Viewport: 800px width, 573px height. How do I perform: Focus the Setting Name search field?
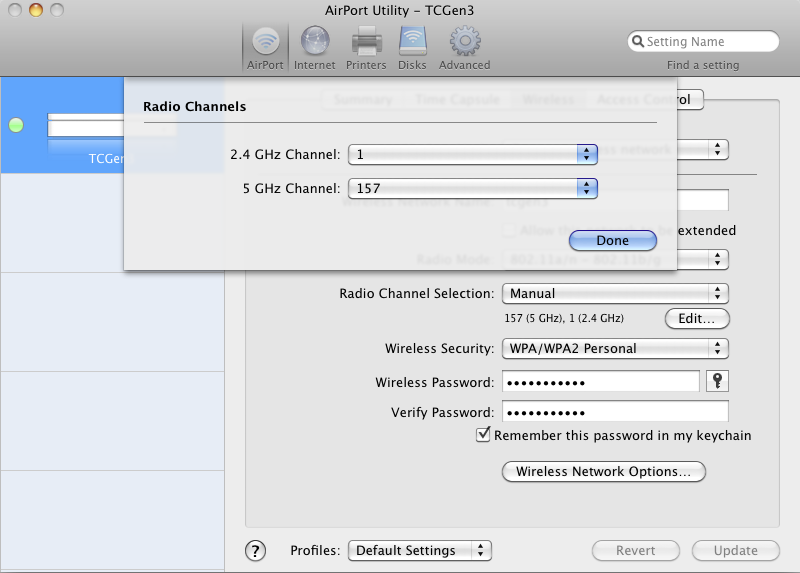coord(704,41)
